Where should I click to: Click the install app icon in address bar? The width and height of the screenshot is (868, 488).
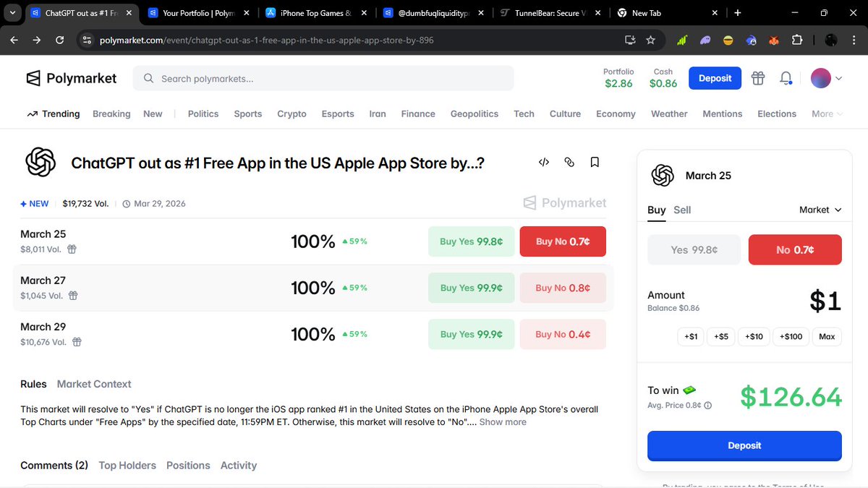coord(630,40)
